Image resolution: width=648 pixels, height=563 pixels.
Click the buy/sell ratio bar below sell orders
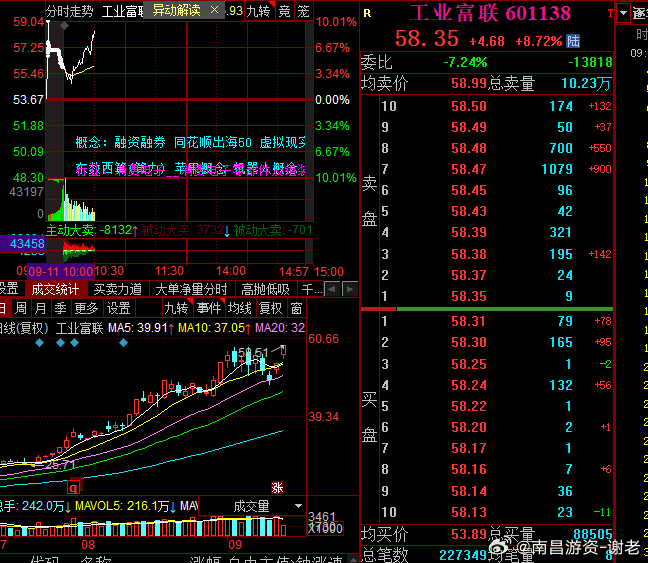tap(487, 309)
